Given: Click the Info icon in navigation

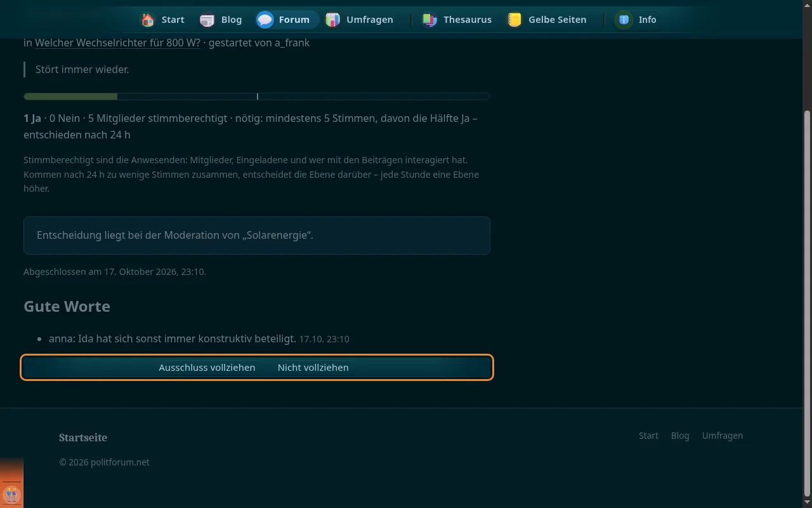Looking at the screenshot, I should [x=624, y=20].
